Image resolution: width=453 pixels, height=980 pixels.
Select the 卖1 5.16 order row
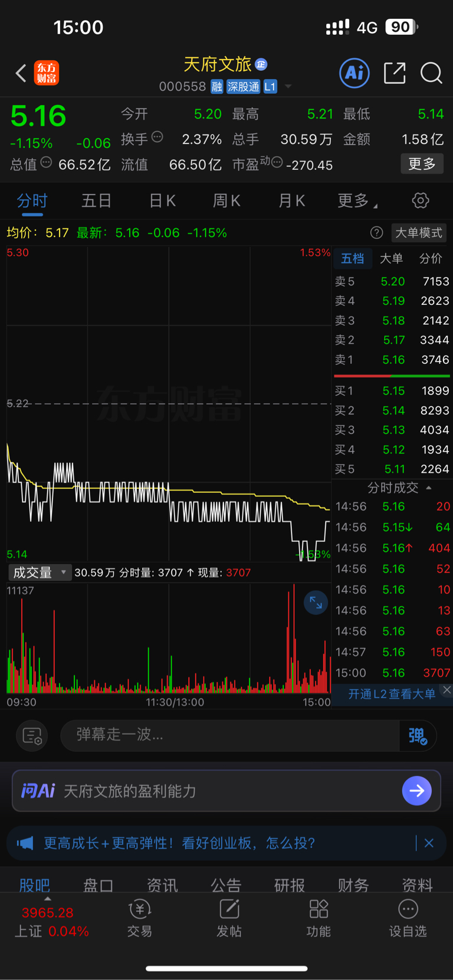[x=392, y=360]
